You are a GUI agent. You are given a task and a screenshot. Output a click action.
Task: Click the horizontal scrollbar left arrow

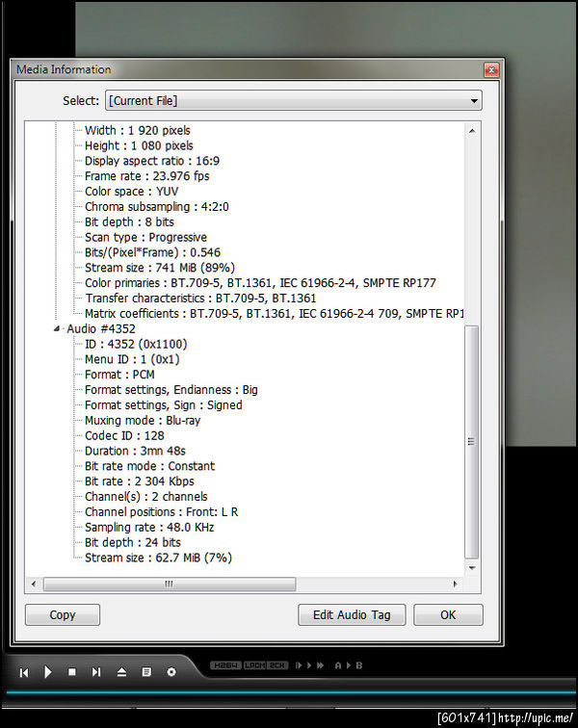click(x=34, y=585)
